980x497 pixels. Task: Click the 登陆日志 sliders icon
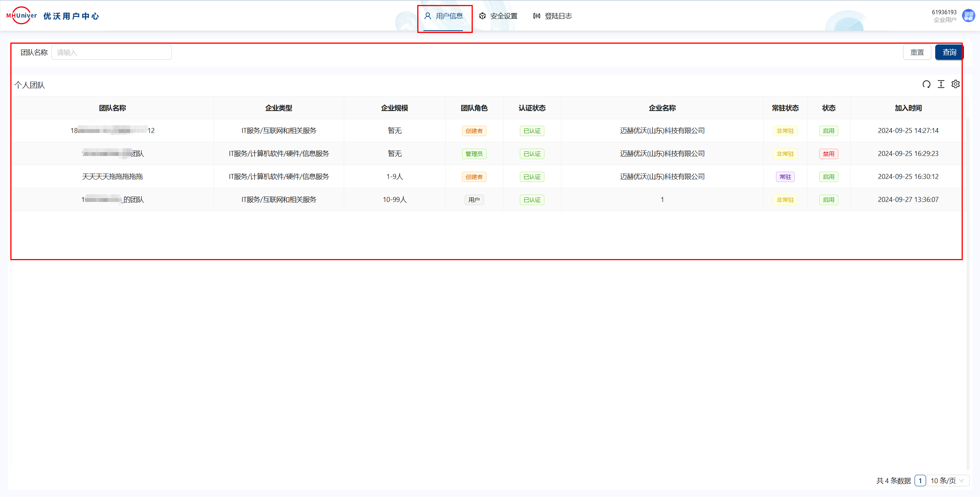[537, 16]
